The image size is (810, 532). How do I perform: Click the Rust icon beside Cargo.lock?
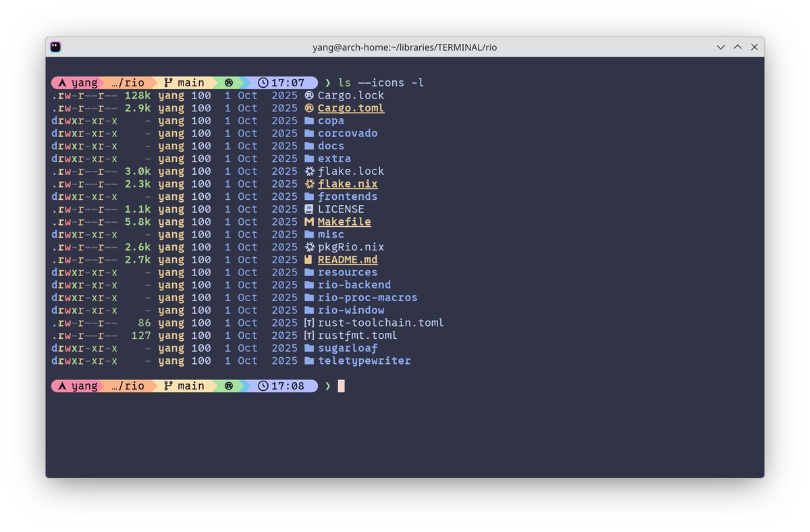click(309, 95)
